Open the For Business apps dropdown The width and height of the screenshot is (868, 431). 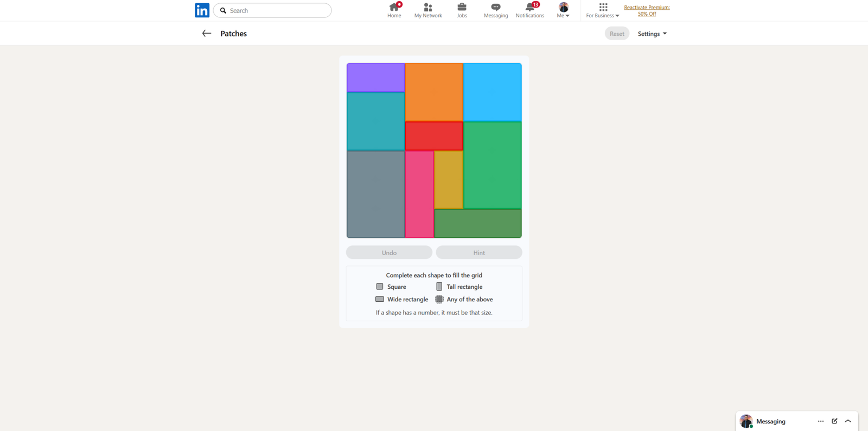[602, 10]
